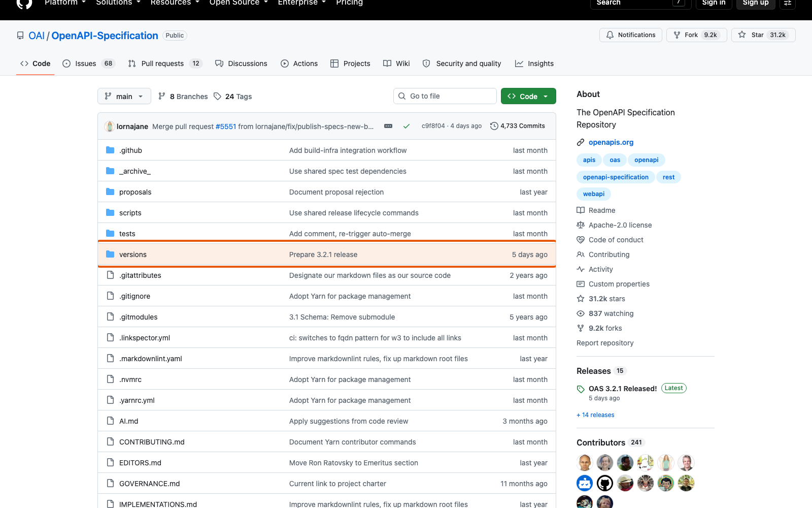The height and width of the screenshot is (508, 812).
Task: Click the Apache-2.0 license scale icon
Action: 581,225
